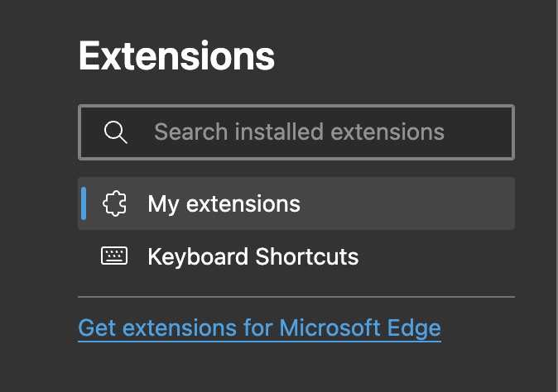Image resolution: width=558 pixels, height=392 pixels.
Task: Click the keyboard icon beside Keyboard Shortcuts
Action: (114, 256)
